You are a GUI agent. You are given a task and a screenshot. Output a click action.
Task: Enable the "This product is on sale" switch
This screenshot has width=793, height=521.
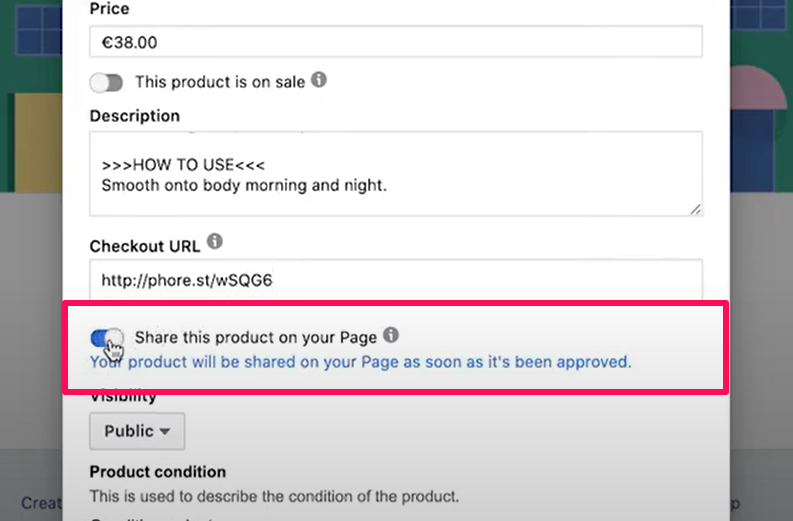click(107, 82)
